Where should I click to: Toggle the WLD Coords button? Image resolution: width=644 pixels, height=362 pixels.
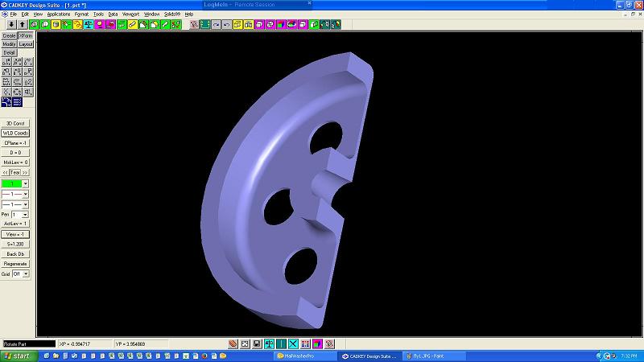tap(15, 133)
